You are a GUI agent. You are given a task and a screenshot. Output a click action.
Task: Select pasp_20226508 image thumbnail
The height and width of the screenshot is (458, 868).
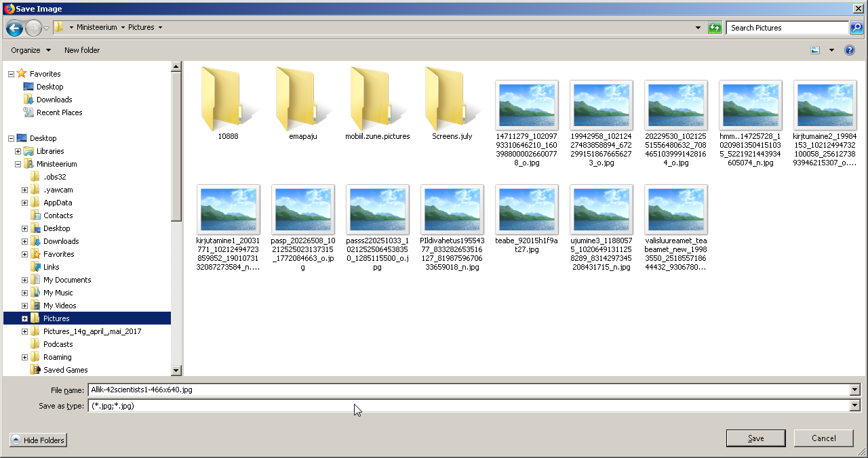pyautogui.click(x=303, y=209)
